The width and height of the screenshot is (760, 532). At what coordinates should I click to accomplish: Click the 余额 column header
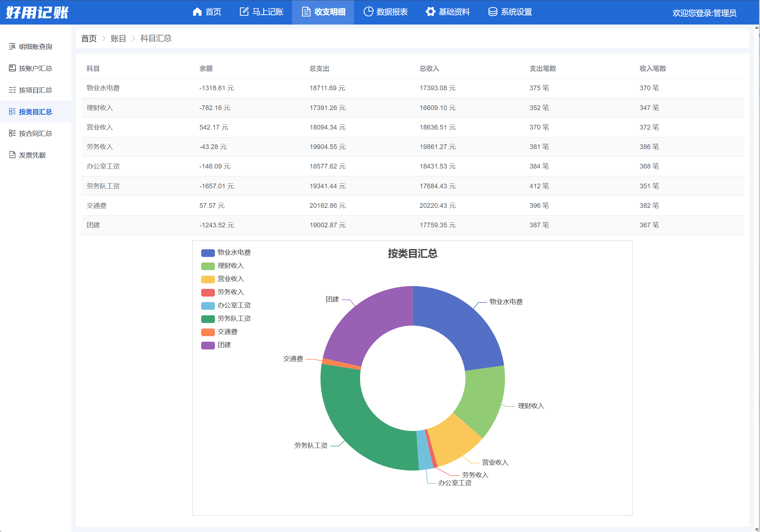point(206,69)
